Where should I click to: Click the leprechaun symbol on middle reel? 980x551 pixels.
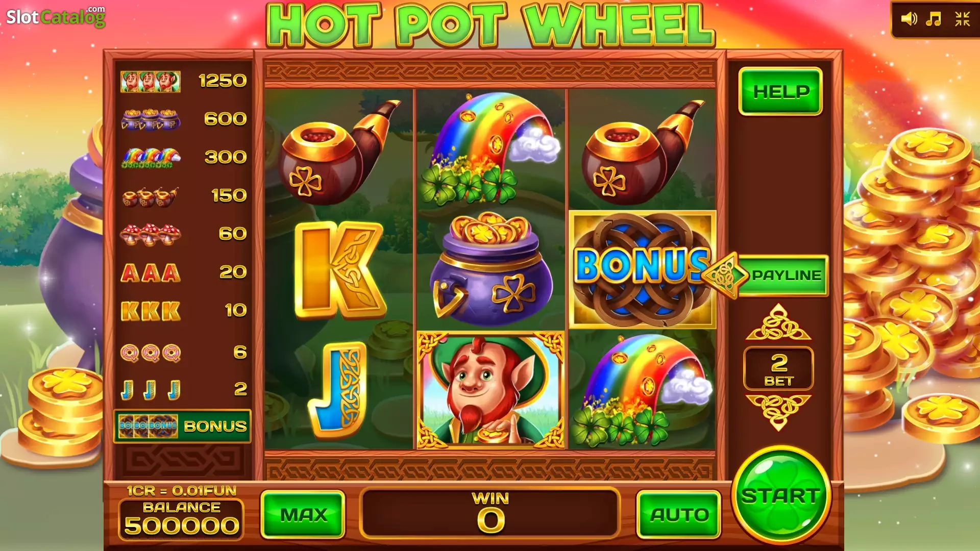491,390
